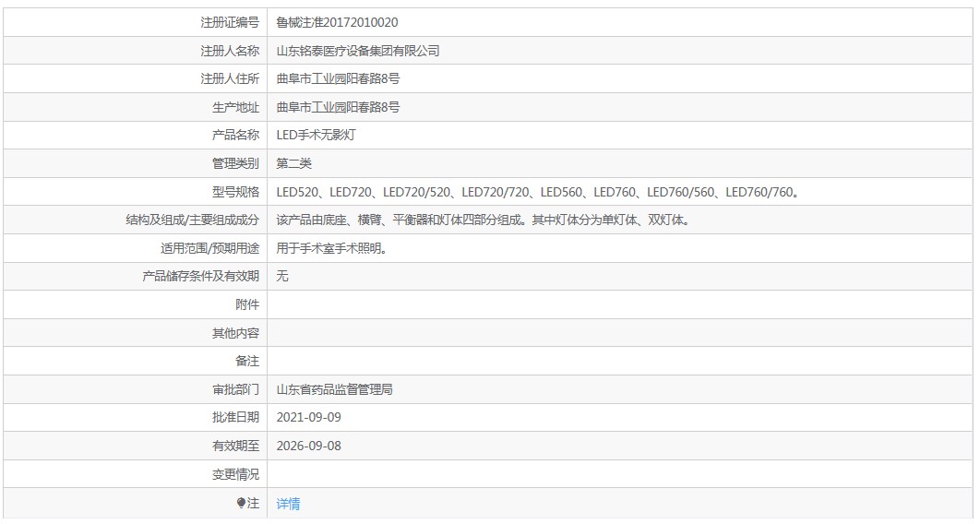Click the intended use 用于手术室手术照明
Viewport: 980px width, 524px height.
(x=332, y=248)
